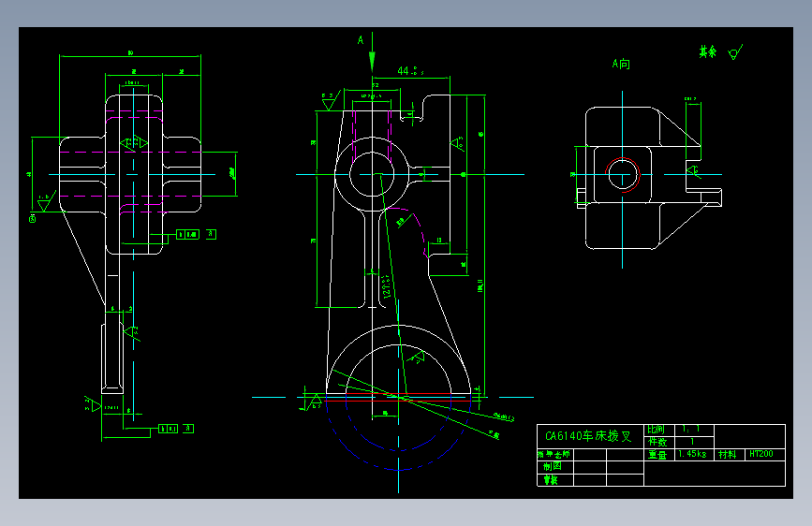This screenshot has width=812, height=526.
Task: Select the CA6140车床拨叉 title text
Action: tap(588, 436)
